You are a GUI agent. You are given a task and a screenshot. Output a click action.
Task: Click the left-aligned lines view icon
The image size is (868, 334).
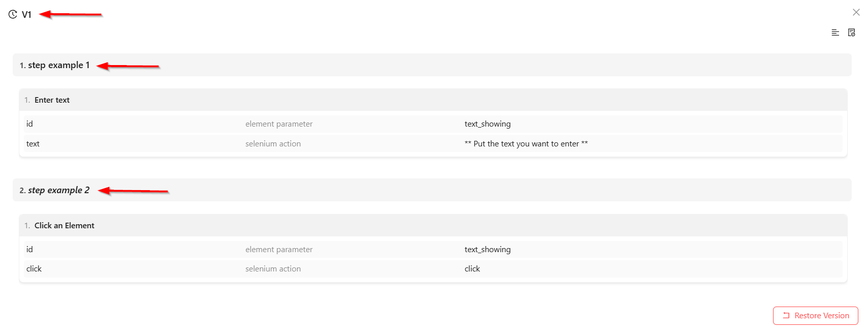835,33
